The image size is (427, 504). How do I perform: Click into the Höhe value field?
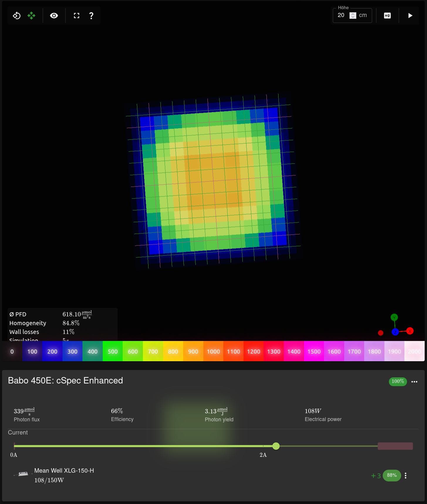click(x=341, y=15)
